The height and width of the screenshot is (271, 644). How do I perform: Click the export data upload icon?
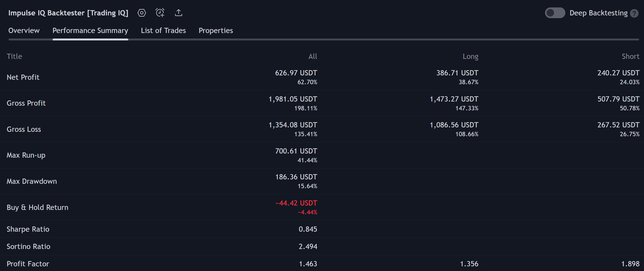178,13
